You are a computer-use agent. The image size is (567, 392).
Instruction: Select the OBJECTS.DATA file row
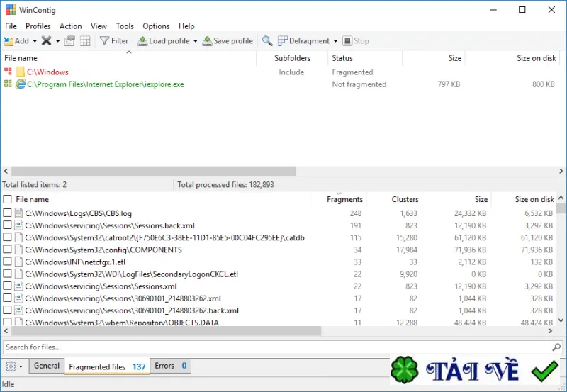pyautogui.click(x=278, y=322)
